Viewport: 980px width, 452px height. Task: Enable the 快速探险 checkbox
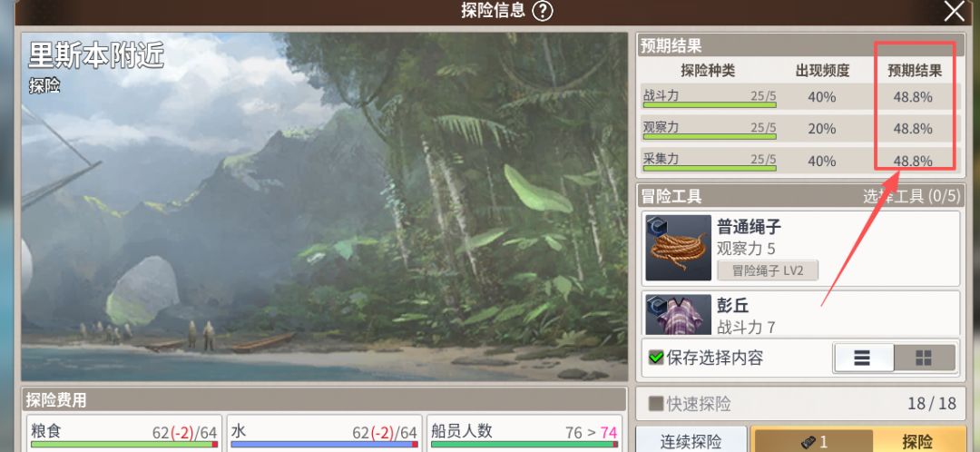click(x=656, y=403)
